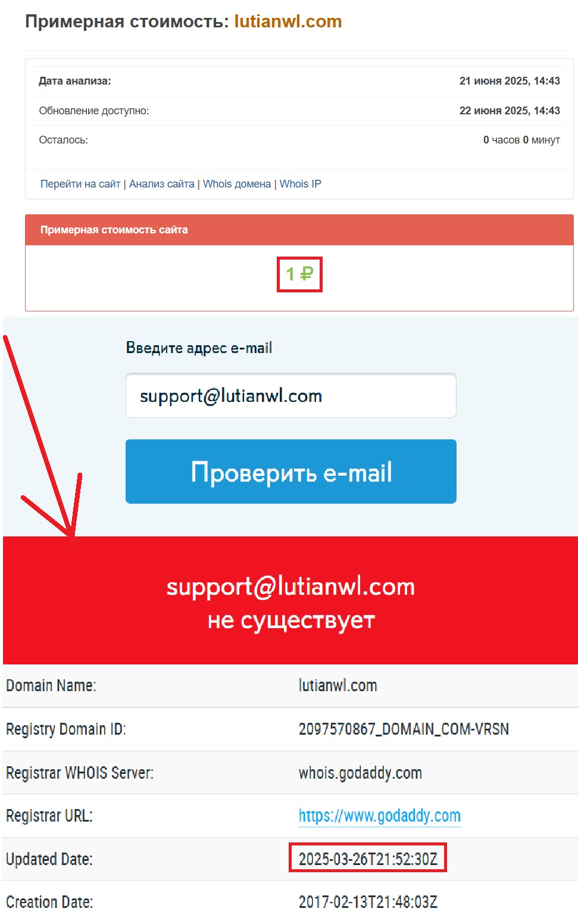The image size is (578, 924).
Task: Select the Updated Date value 2025-03-26T21:52:30Z
Action: point(368,859)
